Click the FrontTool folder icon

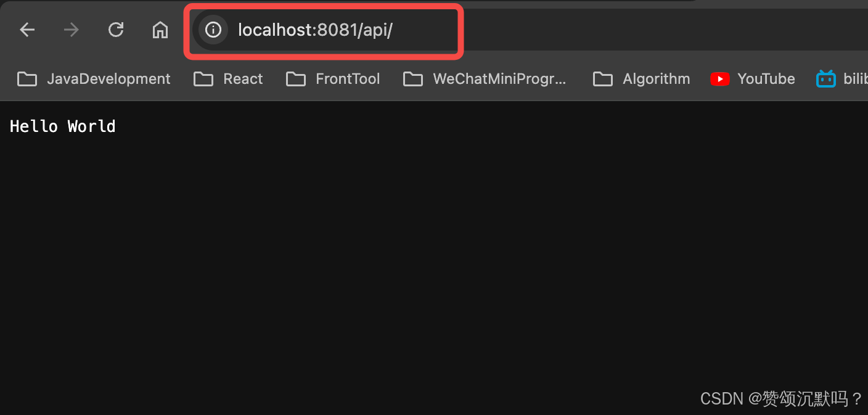pyautogui.click(x=295, y=79)
